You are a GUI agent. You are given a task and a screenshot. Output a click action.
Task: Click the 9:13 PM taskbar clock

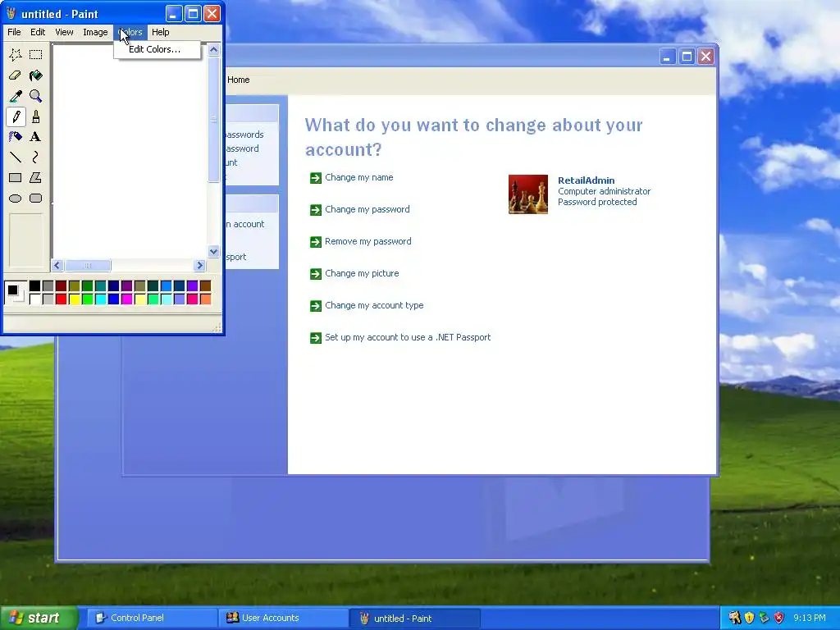810,618
